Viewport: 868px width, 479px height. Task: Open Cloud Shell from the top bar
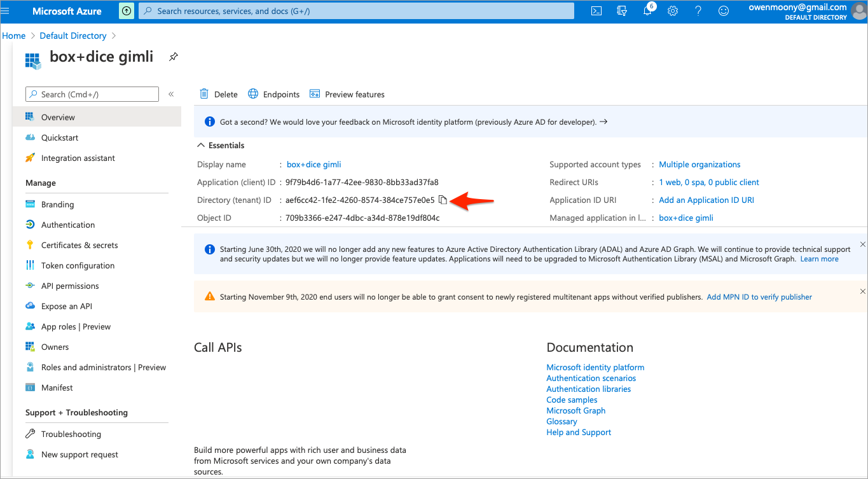coord(596,11)
